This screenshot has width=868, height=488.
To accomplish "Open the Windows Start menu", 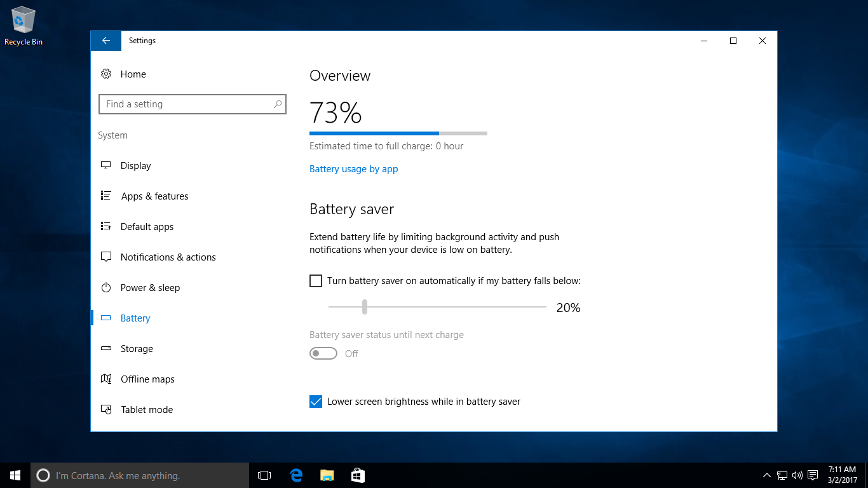I will point(15,475).
